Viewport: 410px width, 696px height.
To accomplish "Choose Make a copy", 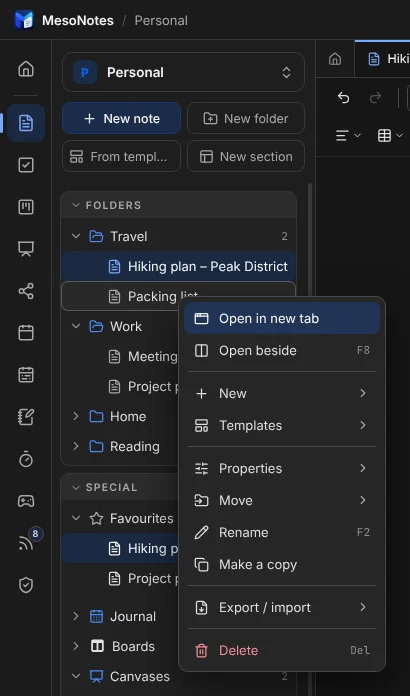I will (282, 565).
